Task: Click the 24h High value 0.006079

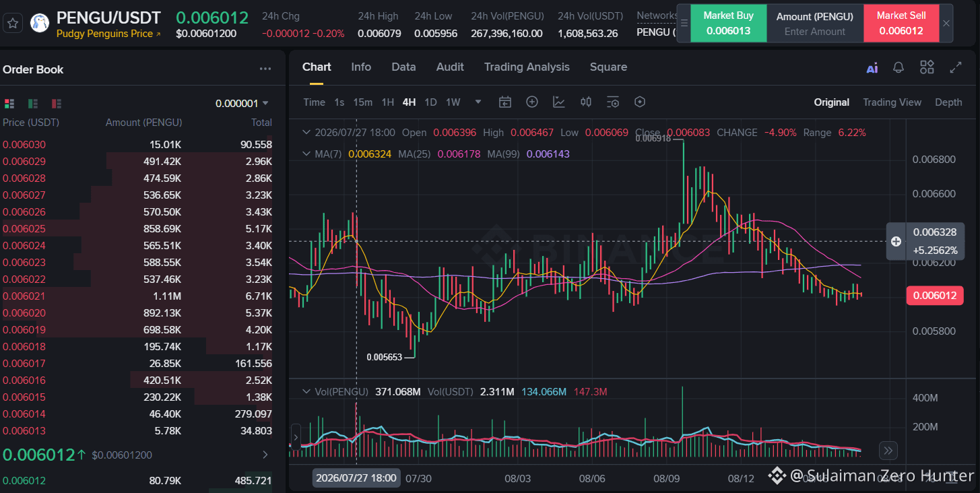Action: pyautogui.click(x=379, y=33)
